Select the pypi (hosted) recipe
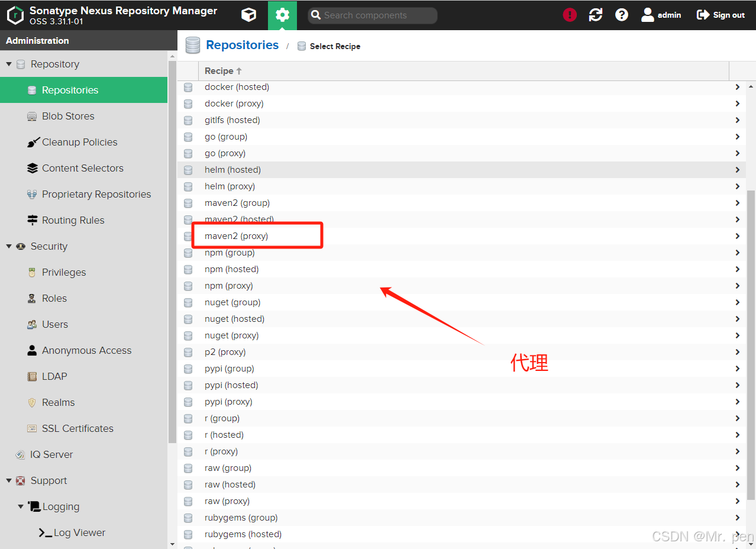This screenshot has height=549, width=756. point(462,385)
